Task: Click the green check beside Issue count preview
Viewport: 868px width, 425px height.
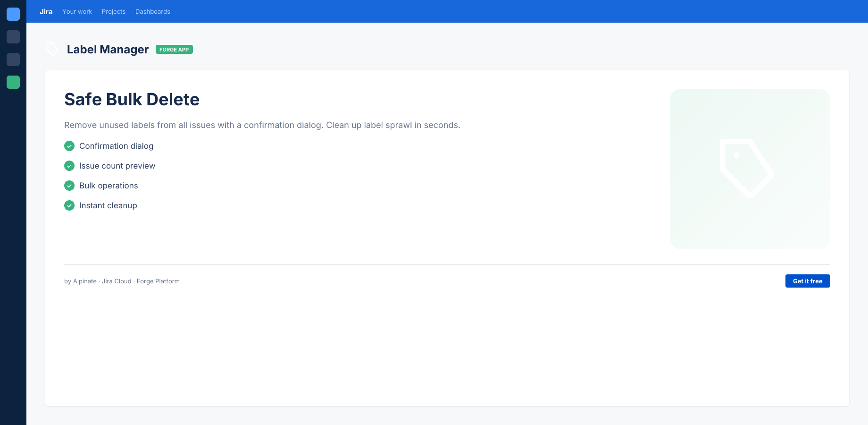Action: (x=69, y=166)
